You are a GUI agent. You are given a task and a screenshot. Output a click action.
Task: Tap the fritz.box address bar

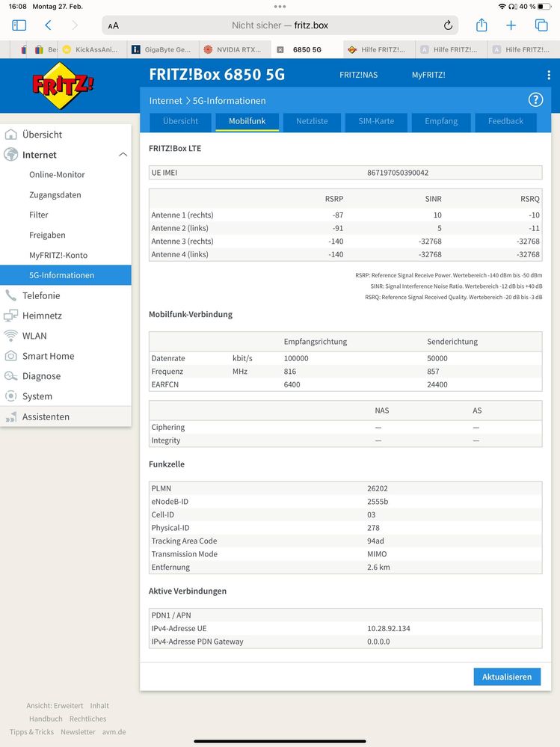(280, 25)
